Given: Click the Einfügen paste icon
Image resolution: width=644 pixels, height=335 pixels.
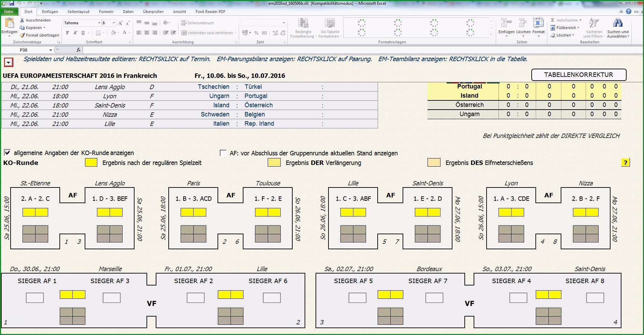Looking at the screenshot, I should coord(9,23).
